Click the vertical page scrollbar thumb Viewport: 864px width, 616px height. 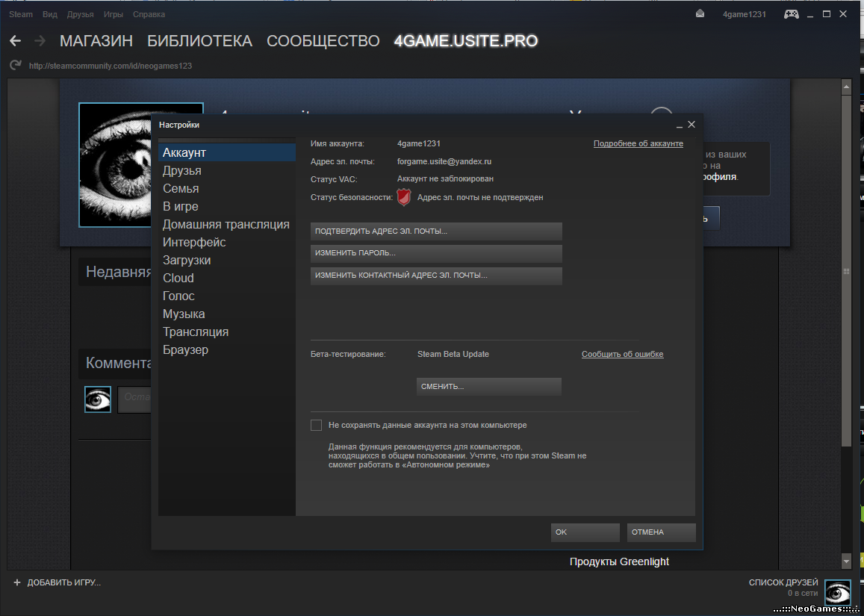tap(847, 270)
